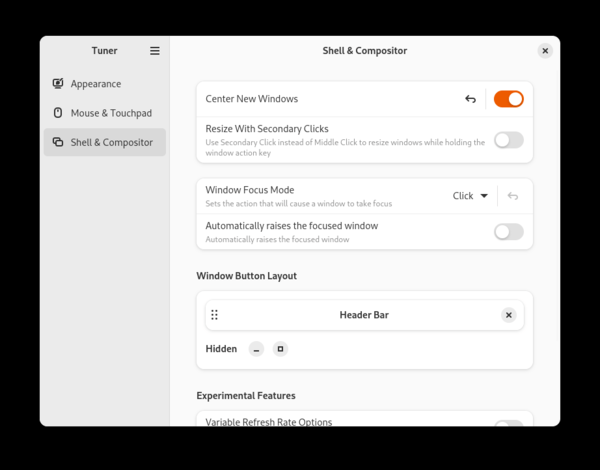Image resolution: width=600 pixels, height=470 pixels.
Task: Close the Tuner window
Action: pyautogui.click(x=545, y=51)
